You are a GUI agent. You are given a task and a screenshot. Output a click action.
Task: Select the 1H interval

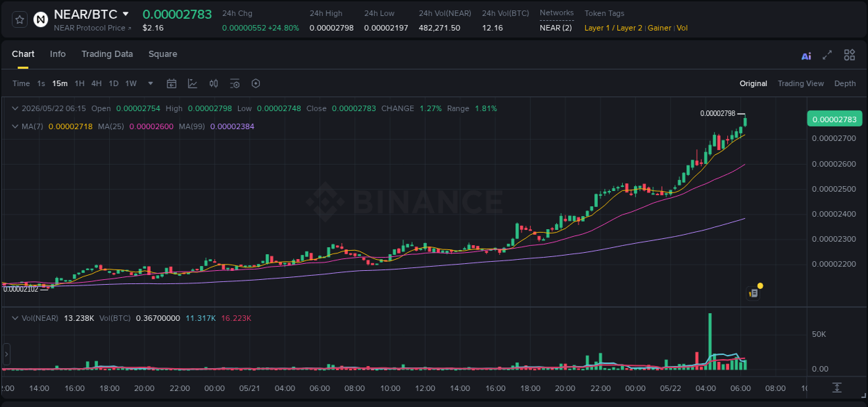[79, 83]
